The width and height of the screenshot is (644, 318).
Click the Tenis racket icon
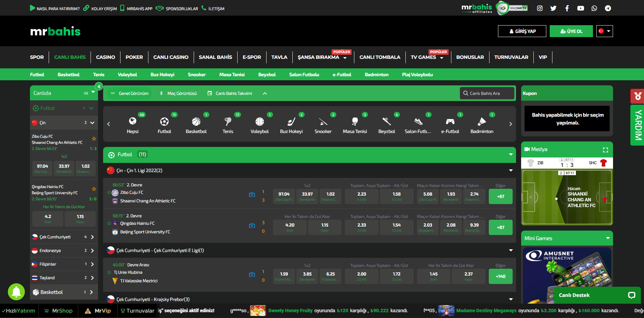(x=228, y=122)
